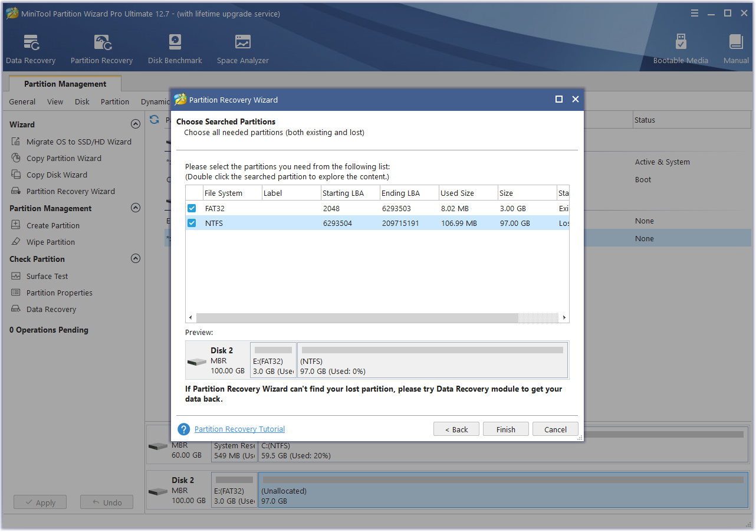Maximize the Partition Recovery Wizard dialog

tap(559, 100)
